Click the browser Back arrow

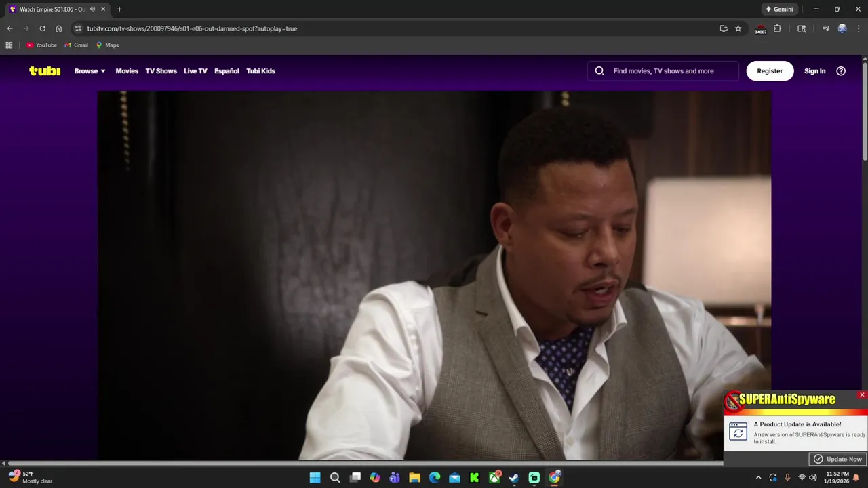(x=9, y=28)
